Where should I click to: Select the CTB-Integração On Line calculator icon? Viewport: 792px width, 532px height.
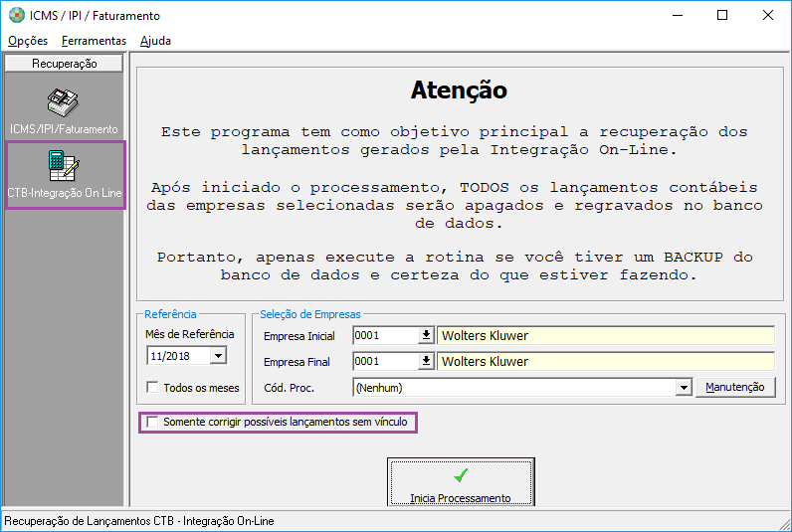click(64, 165)
